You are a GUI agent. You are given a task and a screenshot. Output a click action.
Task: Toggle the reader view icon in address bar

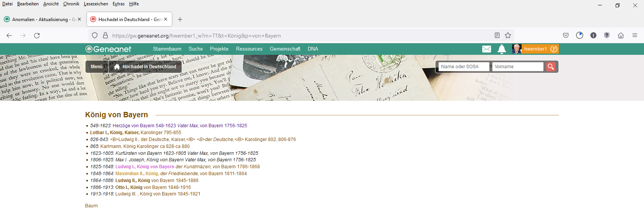(497, 36)
